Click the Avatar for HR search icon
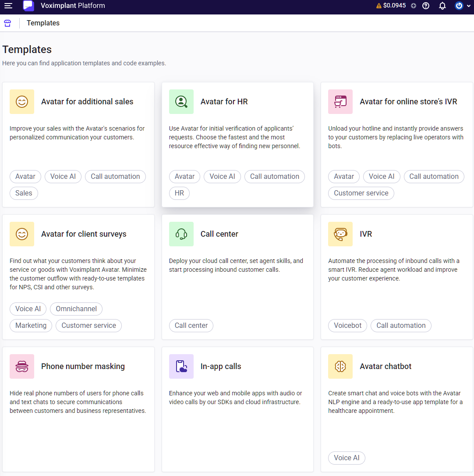The height and width of the screenshot is (476, 474). point(181,102)
